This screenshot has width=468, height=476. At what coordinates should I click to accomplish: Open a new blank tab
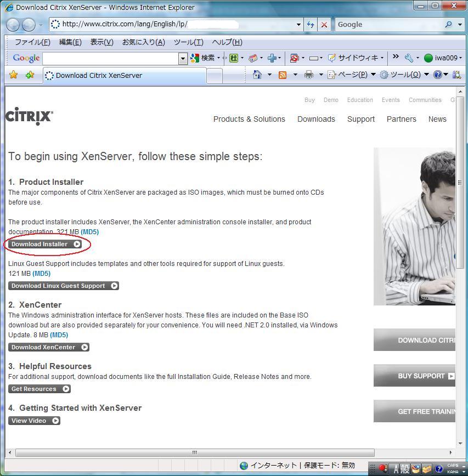click(x=215, y=76)
